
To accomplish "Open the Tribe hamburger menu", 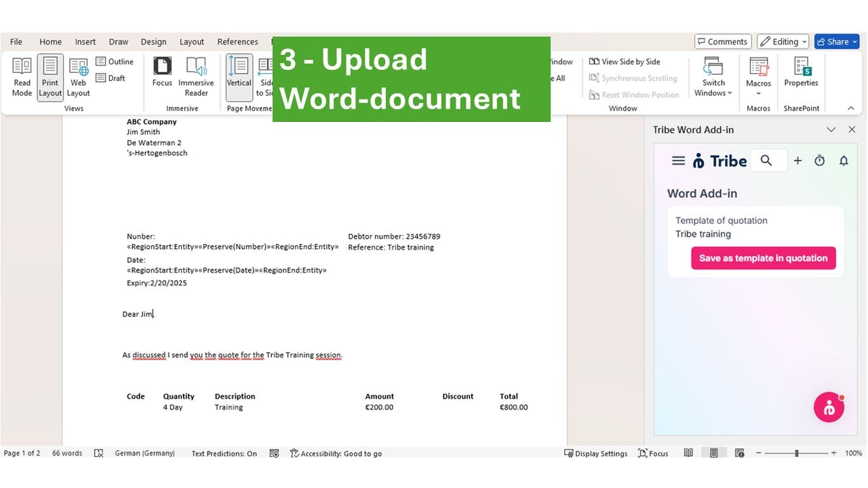I will (678, 161).
